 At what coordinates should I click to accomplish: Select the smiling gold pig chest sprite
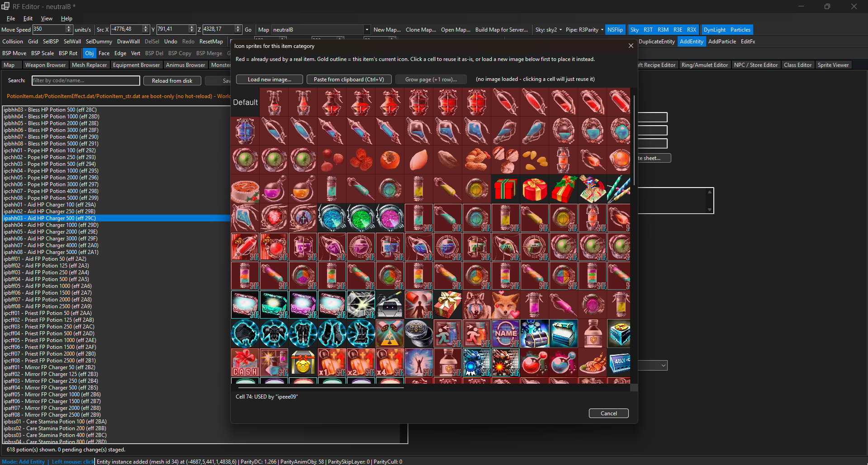click(303, 362)
